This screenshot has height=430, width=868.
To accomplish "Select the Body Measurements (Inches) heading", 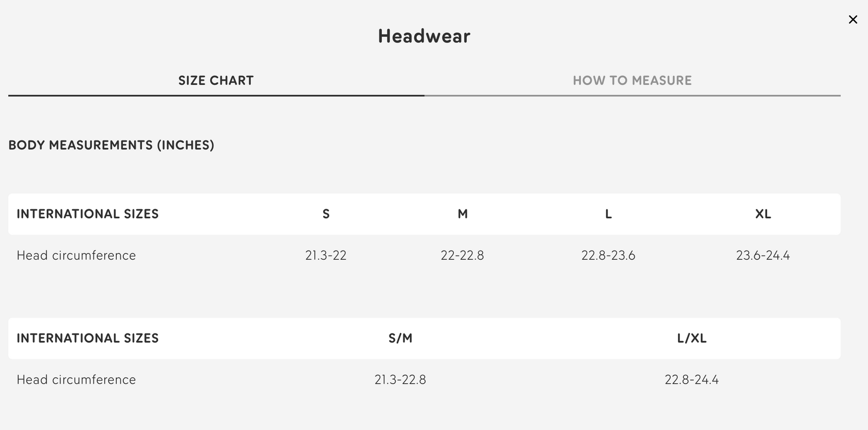I will pos(111,145).
